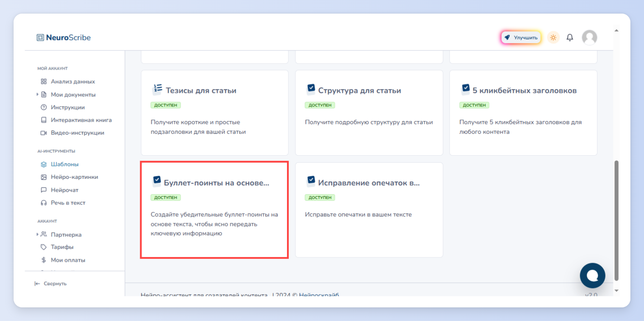Open Интерактивная книга

click(x=81, y=120)
